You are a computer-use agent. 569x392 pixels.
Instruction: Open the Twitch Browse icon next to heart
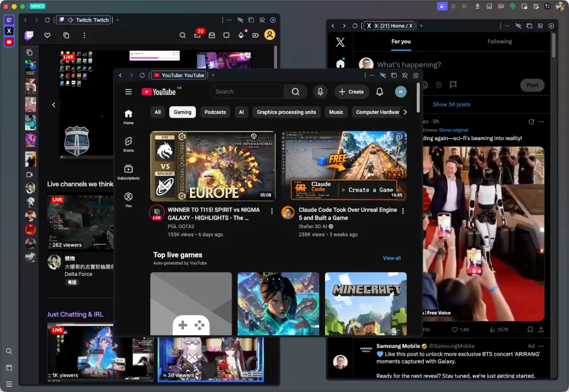(66, 35)
